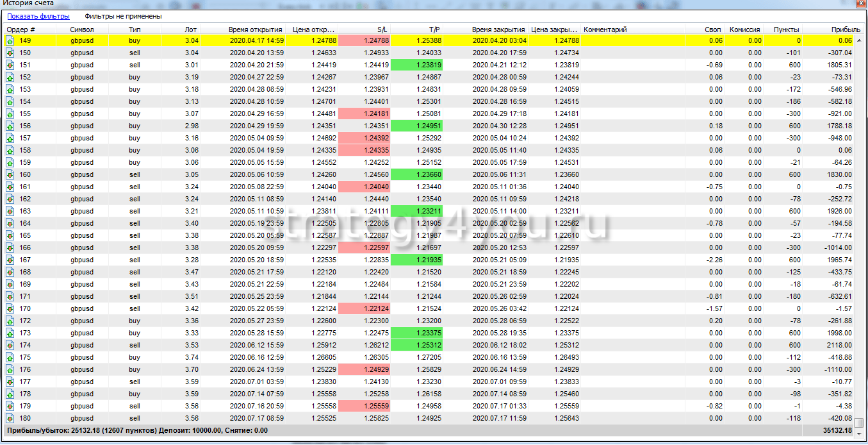The image size is (868, 445).
Task: Sort by the 'Прибыль' column header
Action: 846,29
